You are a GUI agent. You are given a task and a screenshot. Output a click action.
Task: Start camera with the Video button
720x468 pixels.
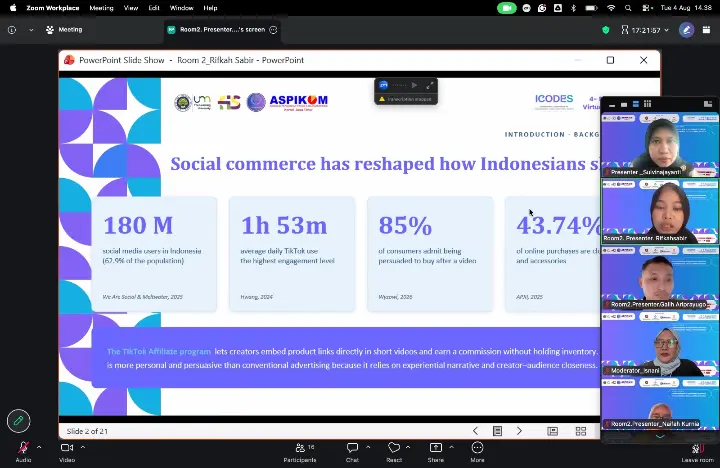[67, 451]
